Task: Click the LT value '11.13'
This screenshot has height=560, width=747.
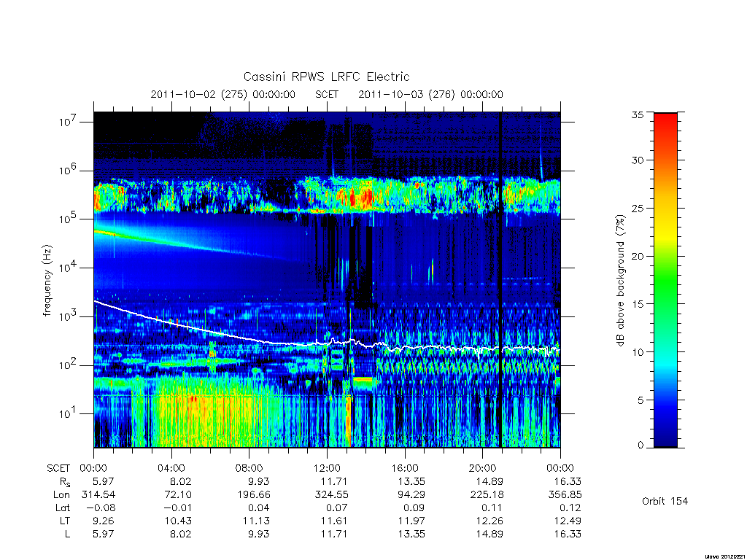Action: pos(256,521)
